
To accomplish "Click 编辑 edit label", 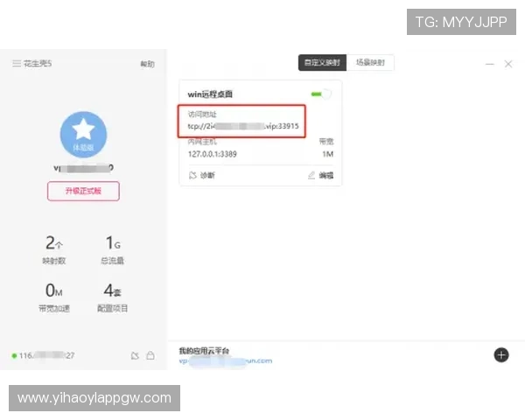I will pyautogui.click(x=326, y=175).
